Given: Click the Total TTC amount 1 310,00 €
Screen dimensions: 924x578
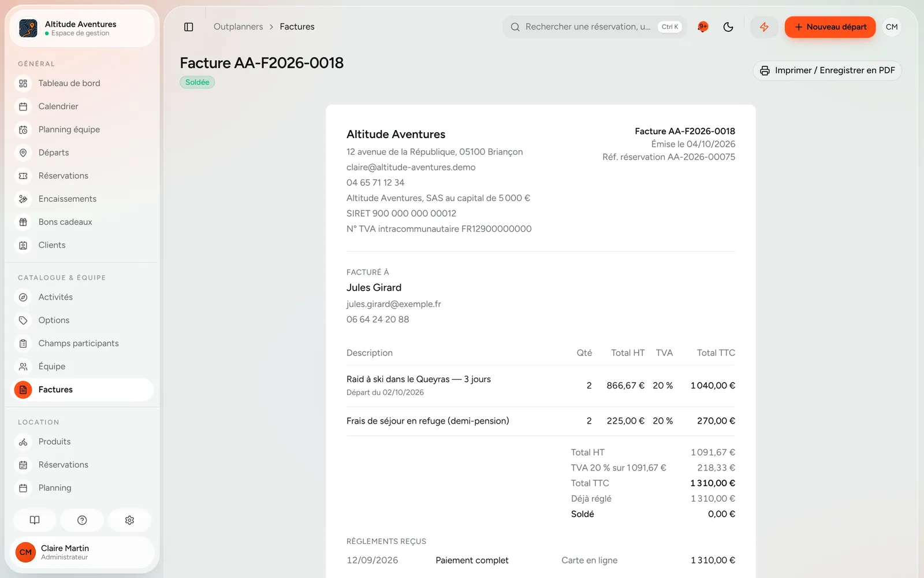Looking at the screenshot, I should click(713, 483).
